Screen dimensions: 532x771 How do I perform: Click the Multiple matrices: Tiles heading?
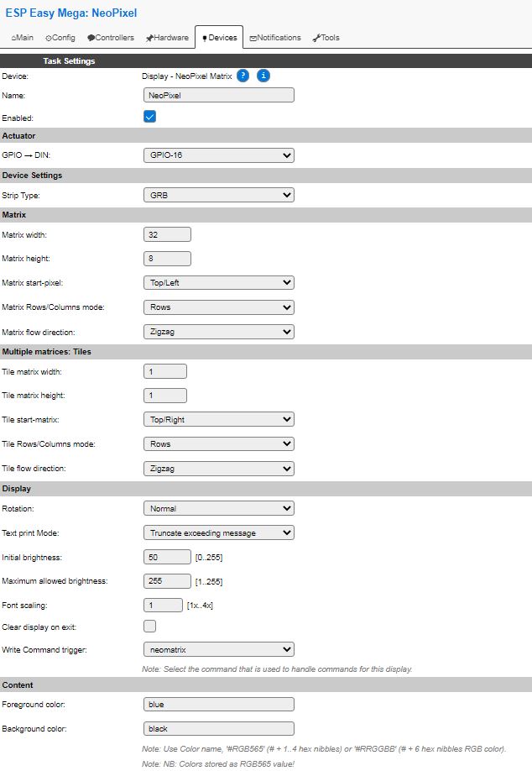tap(47, 352)
